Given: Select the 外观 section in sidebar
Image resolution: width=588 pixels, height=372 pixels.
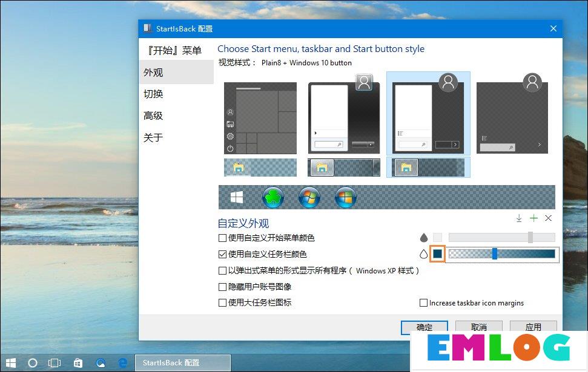Looking at the screenshot, I should (x=176, y=73).
